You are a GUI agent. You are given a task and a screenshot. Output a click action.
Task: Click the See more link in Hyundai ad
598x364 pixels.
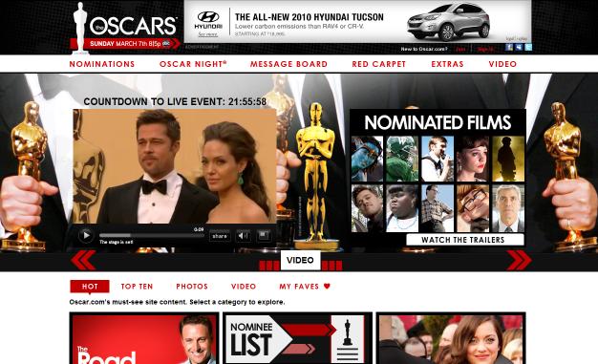point(207,34)
